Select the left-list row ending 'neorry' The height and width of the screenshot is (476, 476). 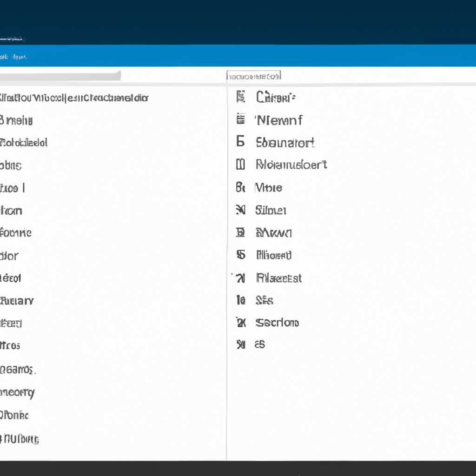18,393
